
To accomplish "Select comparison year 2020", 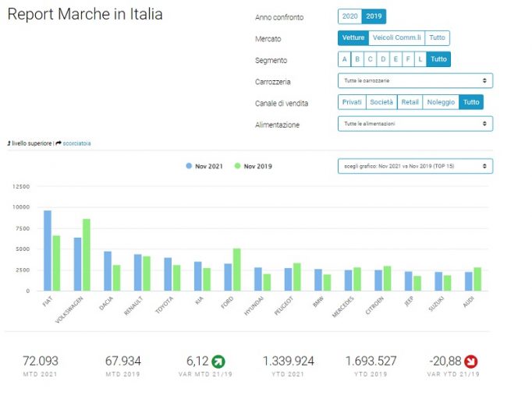I will click(x=349, y=16).
